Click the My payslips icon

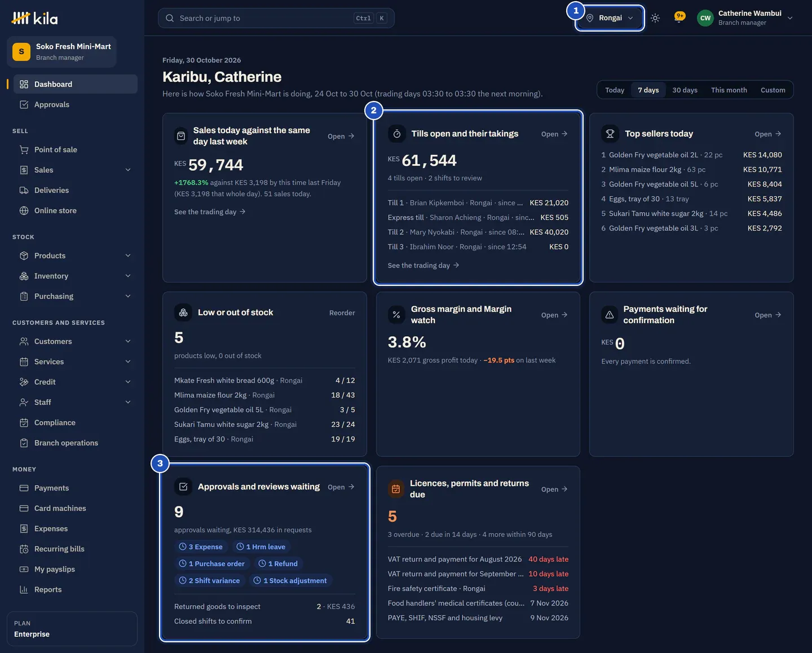click(24, 569)
